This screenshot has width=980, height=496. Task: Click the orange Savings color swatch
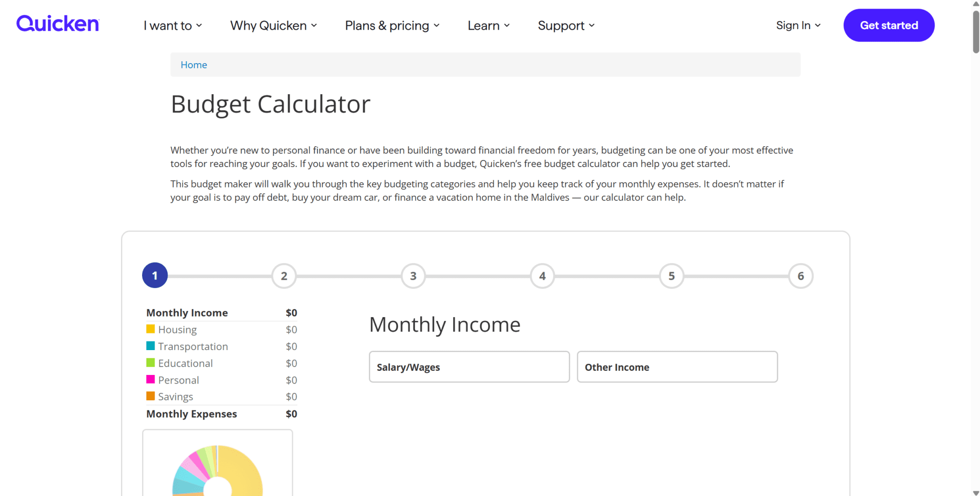coord(150,396)
